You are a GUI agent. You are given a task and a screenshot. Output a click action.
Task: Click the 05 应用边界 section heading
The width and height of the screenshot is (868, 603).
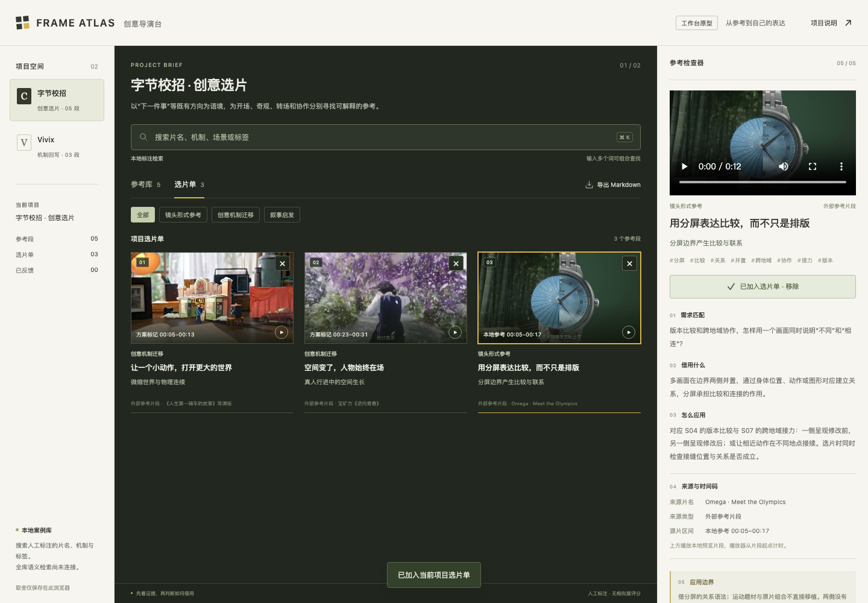(696, 582)
